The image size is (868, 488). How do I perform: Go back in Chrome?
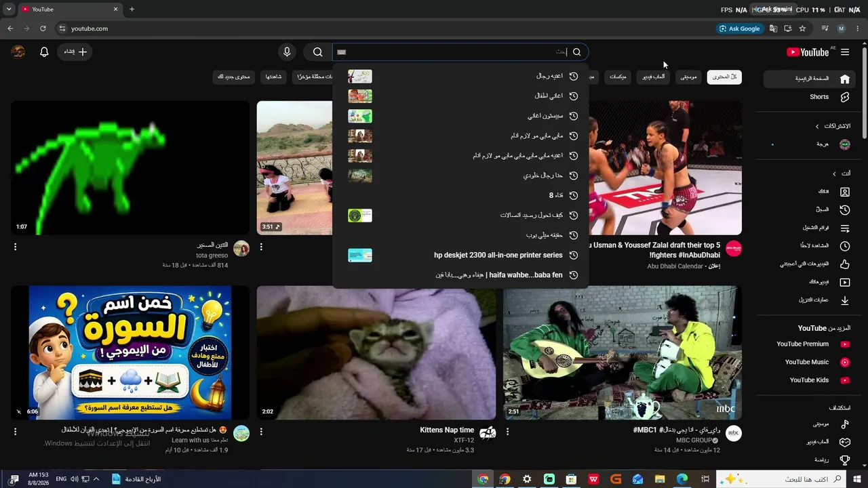10,28
